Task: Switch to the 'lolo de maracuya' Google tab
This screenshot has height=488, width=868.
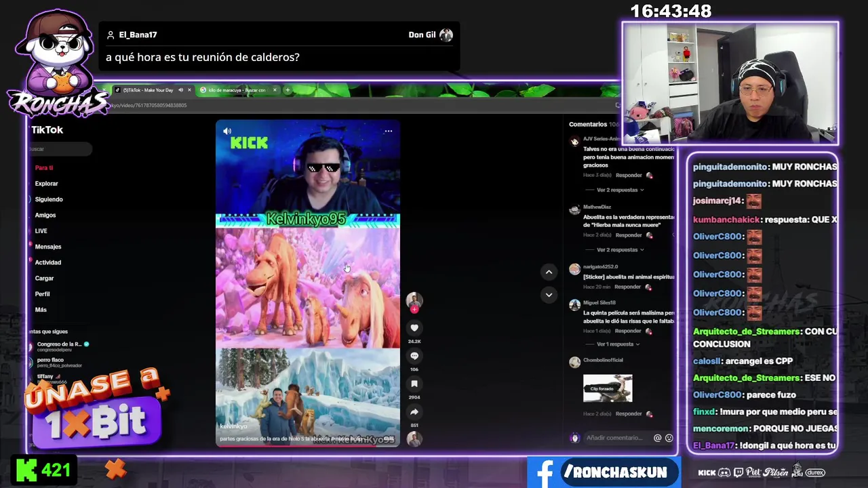Action: [x=236, y=90]
